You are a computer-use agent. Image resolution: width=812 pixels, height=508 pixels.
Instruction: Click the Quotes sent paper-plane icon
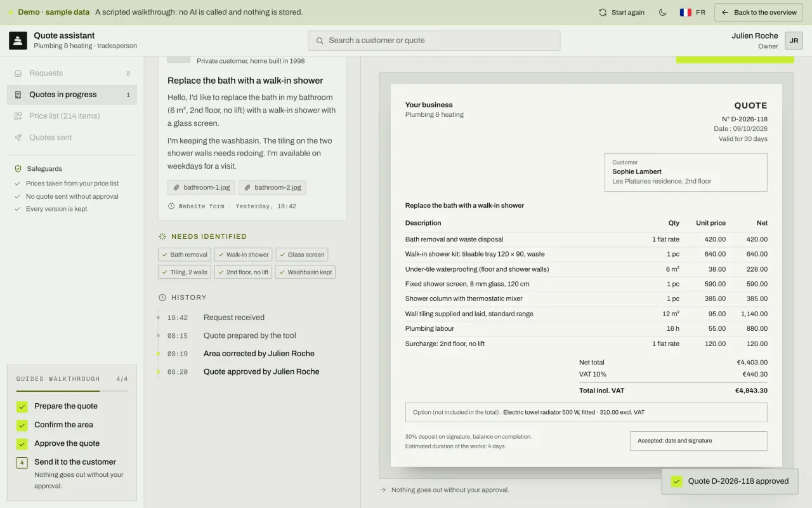pos(18,137)
